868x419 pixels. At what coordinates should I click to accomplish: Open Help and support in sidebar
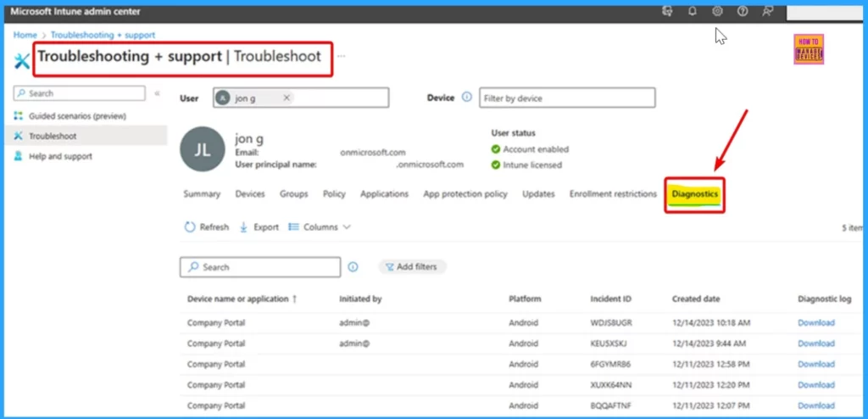60,156
